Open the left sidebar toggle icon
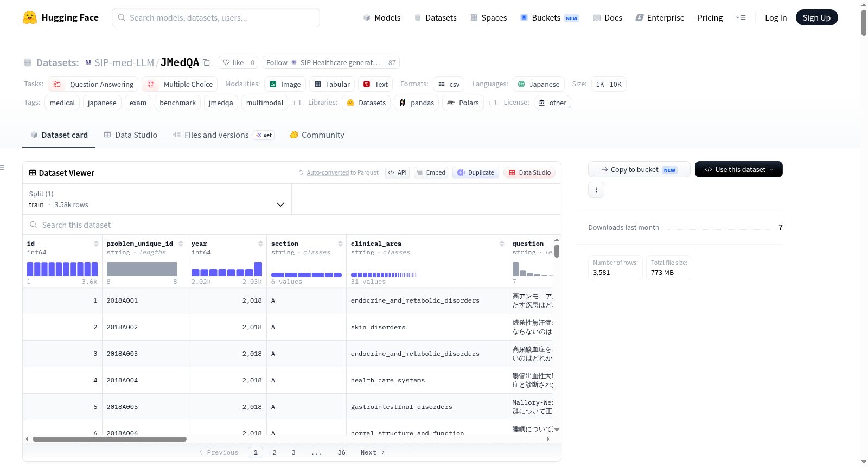The image size is (868, 467). click(x=2, y=168)
